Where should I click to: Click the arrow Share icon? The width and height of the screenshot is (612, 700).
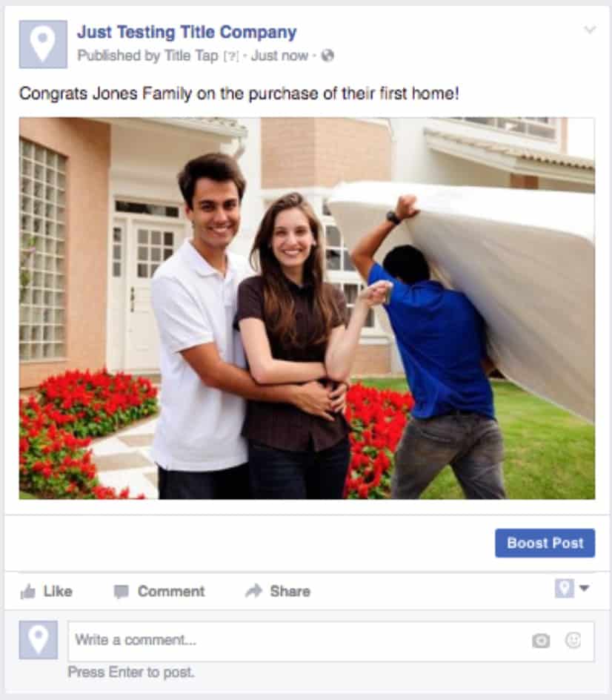254,591
